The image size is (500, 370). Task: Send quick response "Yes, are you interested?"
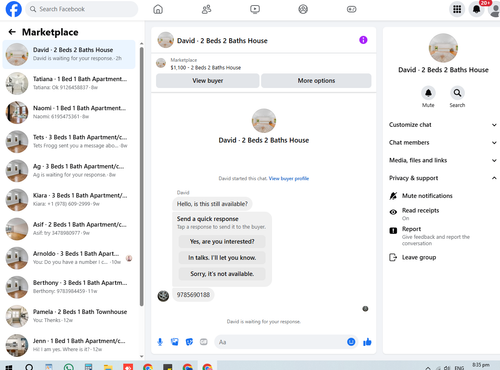(x=222, y=242)
